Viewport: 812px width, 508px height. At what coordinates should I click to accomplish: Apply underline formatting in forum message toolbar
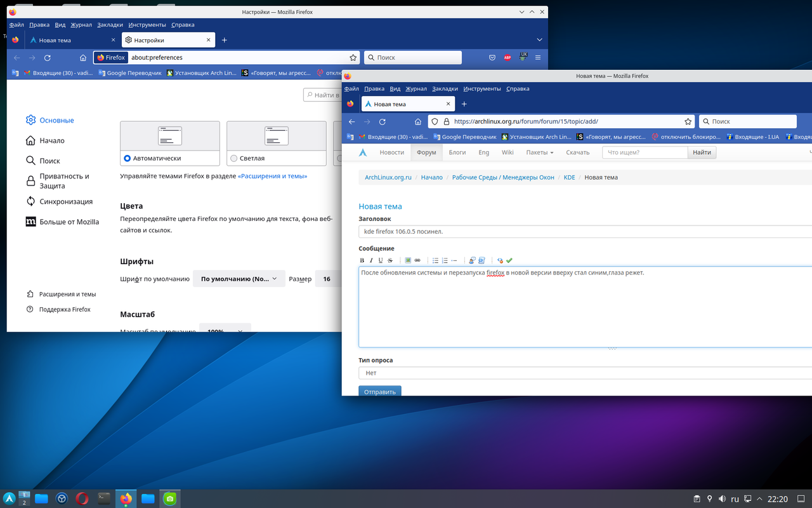tap(381, 260)
